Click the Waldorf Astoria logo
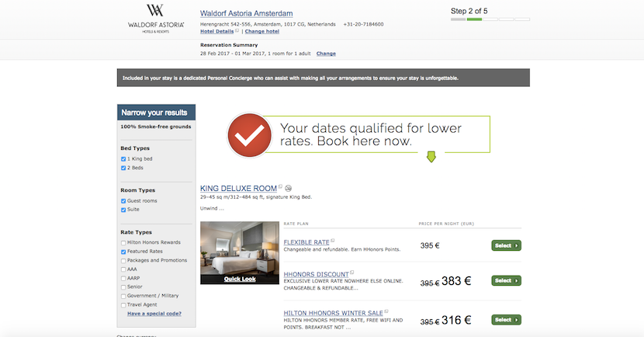Image resolution: width=644 pixels, height=337 pixels. pos(156,18)
